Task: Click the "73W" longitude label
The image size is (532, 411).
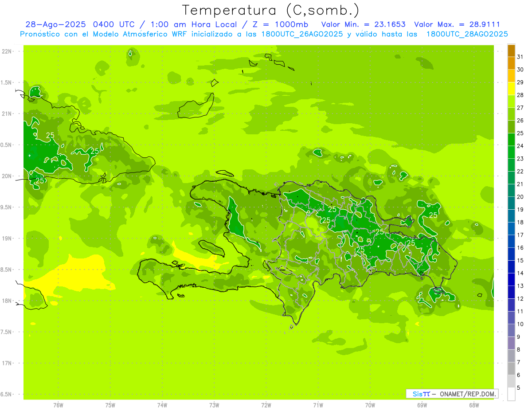Action: click(214, 405)
